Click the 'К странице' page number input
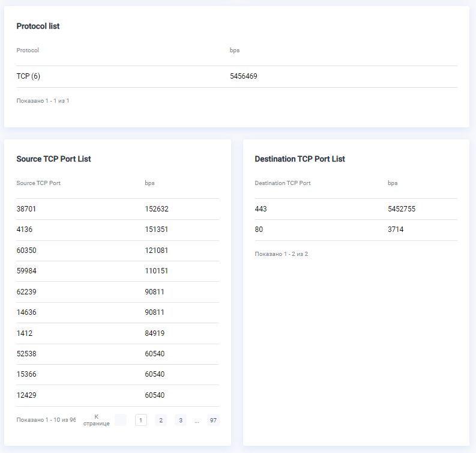Image resolution: width=476 pixels, height=453 pixels. (x=121, y=421)
